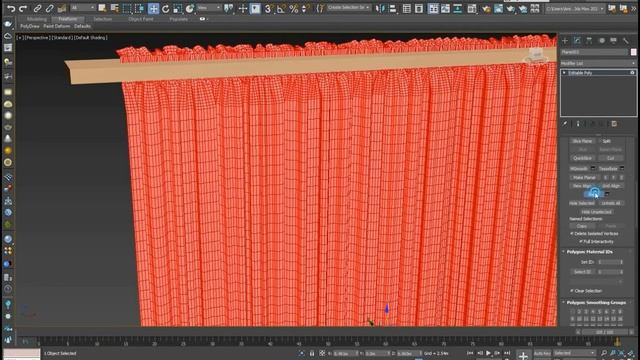Viewport: 640px width, 360px height.
Task: Open the Schematic View icon
Action: point(458,8)
